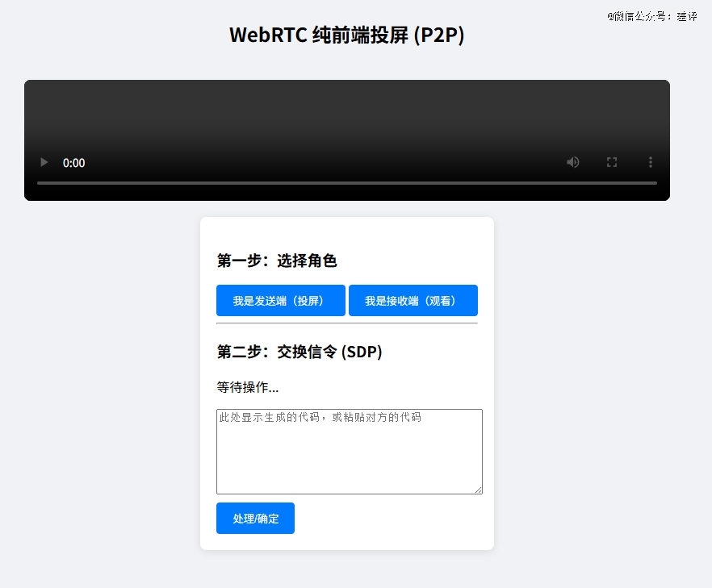
Task: Choose 我是接收端（观看） role
Action: (413, 301)
